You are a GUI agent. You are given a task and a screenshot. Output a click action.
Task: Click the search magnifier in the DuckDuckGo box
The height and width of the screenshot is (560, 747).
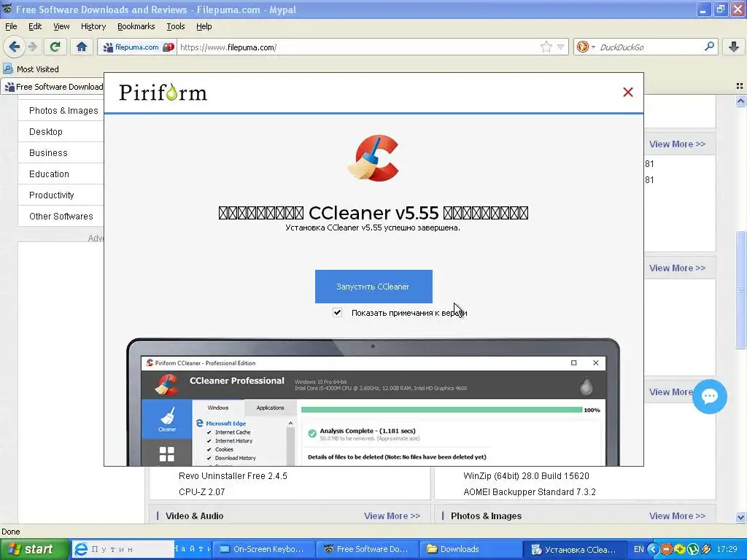tap(709, 47)
